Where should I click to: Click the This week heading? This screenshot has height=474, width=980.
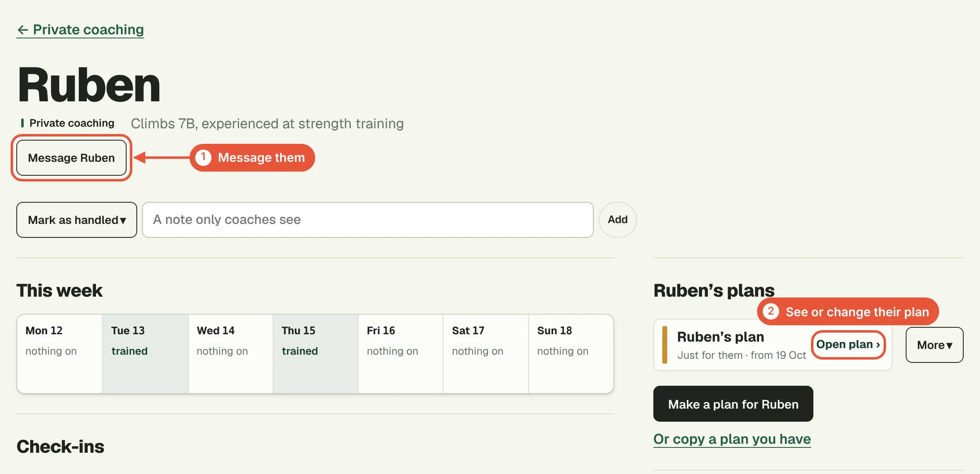60,291
